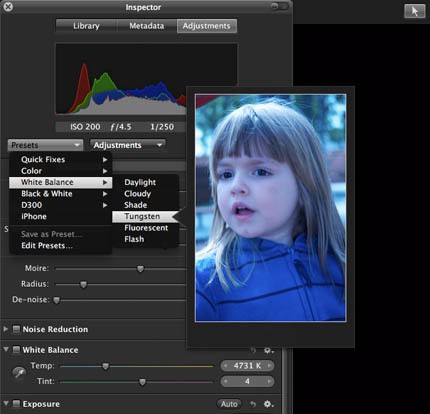Enable the Noise Reduction checkbox

coord(16,329)
